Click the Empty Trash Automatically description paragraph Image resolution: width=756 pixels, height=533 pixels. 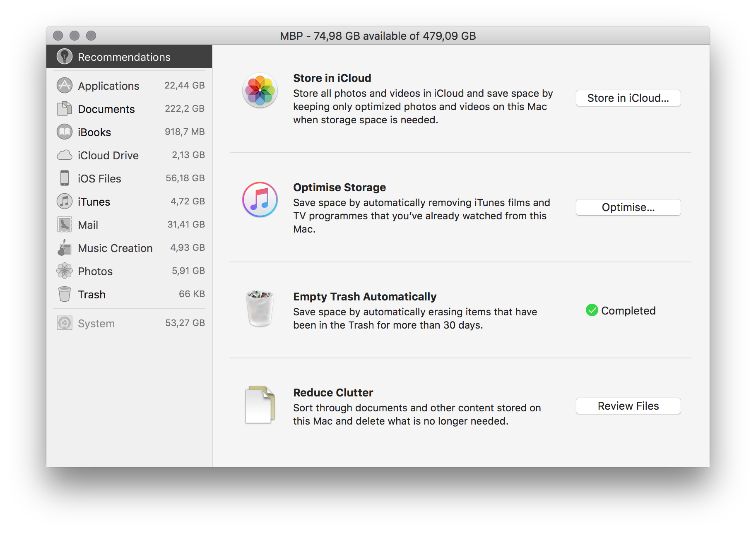pyautogui.click(x=415, y=318)
